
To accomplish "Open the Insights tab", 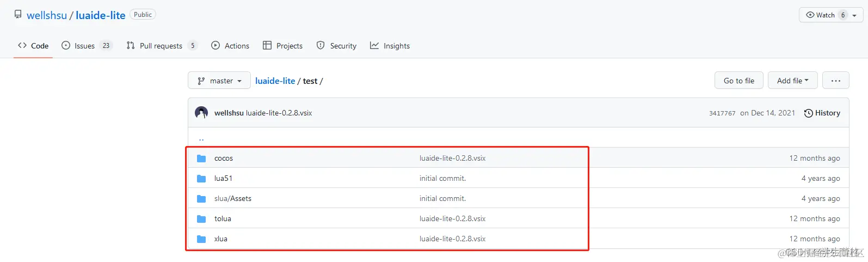I will pos(390,46).
